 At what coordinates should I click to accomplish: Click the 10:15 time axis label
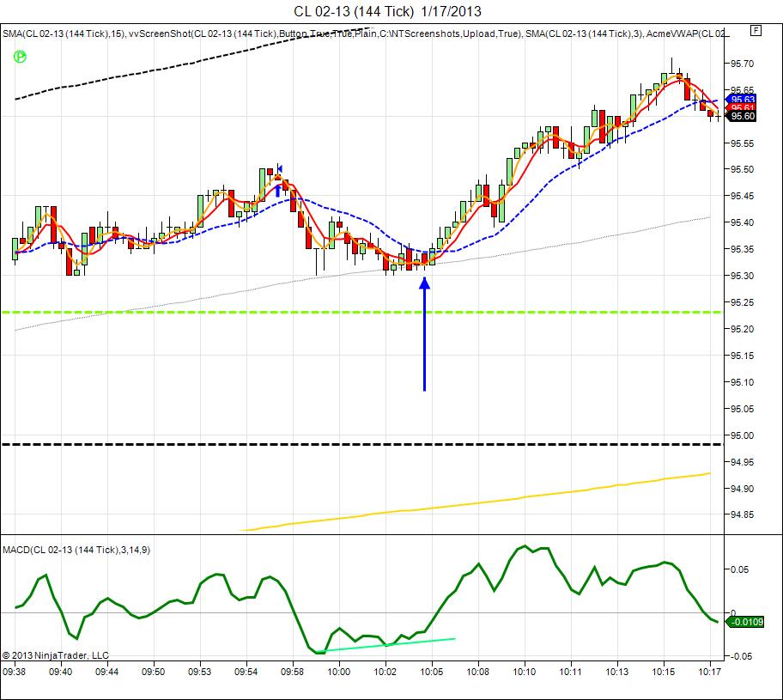pyautogui.click(x=664, y=672)
